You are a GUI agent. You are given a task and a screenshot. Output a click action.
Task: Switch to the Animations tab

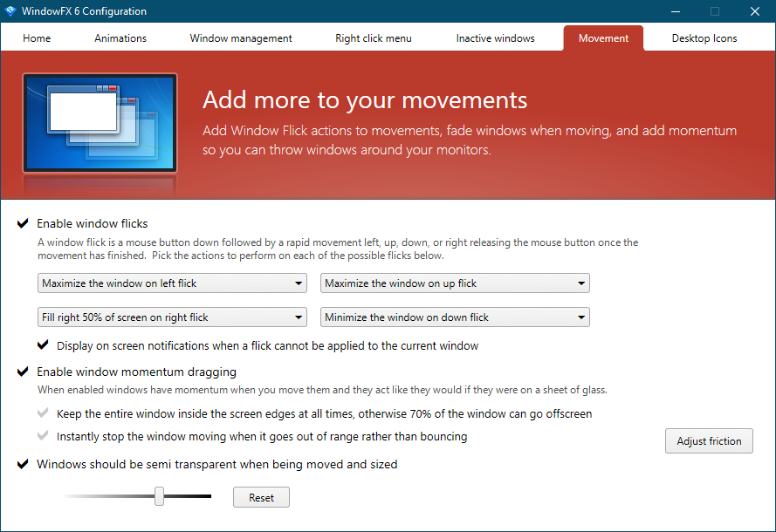tap(120, 38)
